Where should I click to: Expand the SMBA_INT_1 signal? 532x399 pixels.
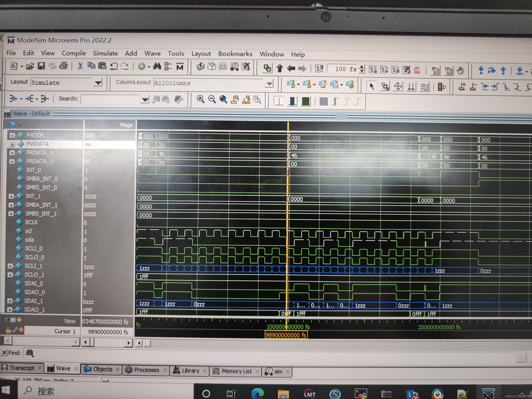click(x=11, y=205)
